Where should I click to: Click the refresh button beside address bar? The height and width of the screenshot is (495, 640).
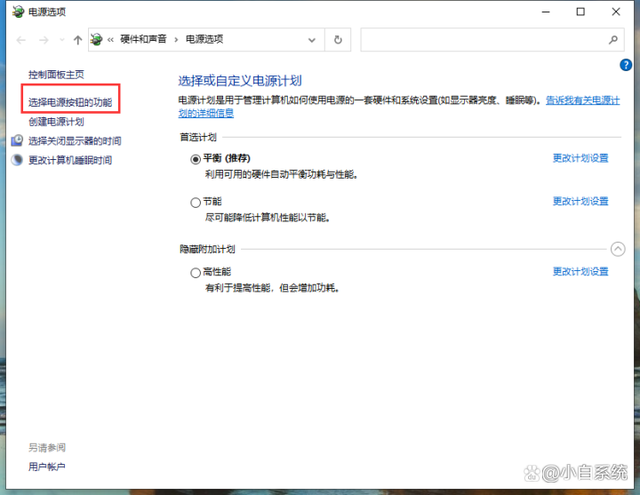pyautogui.click(x=339, y=40)
